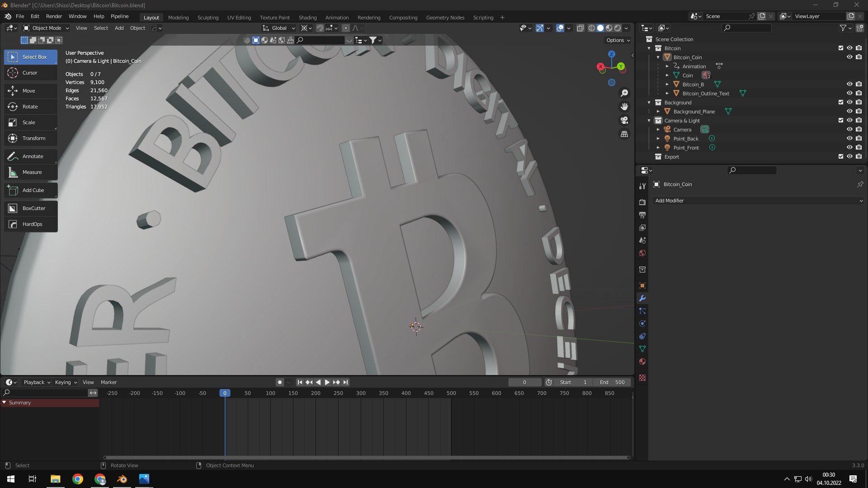The image size is (868, 488).
Task: Hide Background_Plane with eye icon
Action: (849, 111)
